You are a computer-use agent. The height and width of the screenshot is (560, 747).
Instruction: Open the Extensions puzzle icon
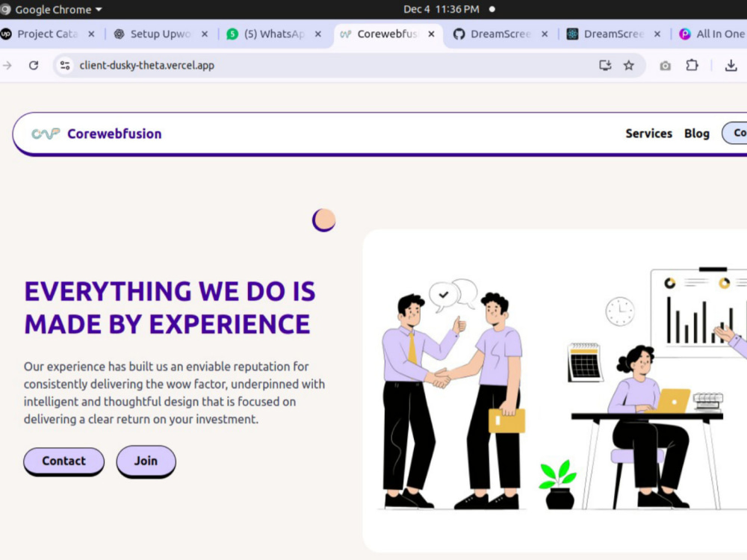pos(692,65)
